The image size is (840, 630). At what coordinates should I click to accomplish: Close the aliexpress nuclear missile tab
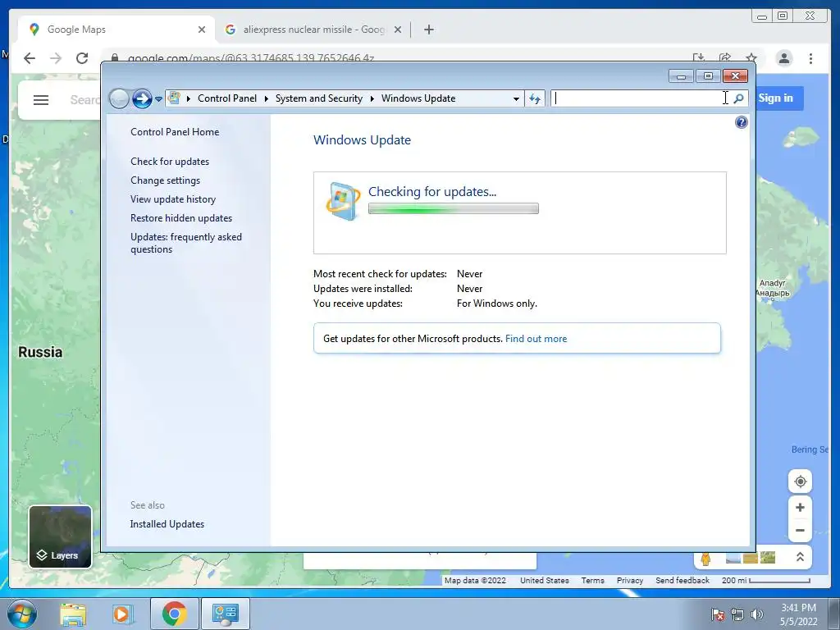[398, 30]
